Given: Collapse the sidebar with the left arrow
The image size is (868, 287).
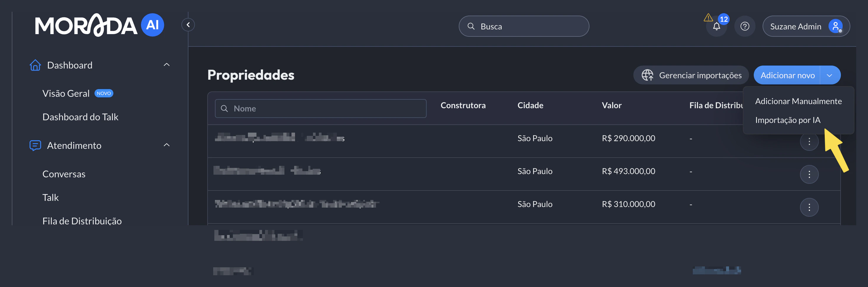Looking at the screenshot, I should (188, 25).
